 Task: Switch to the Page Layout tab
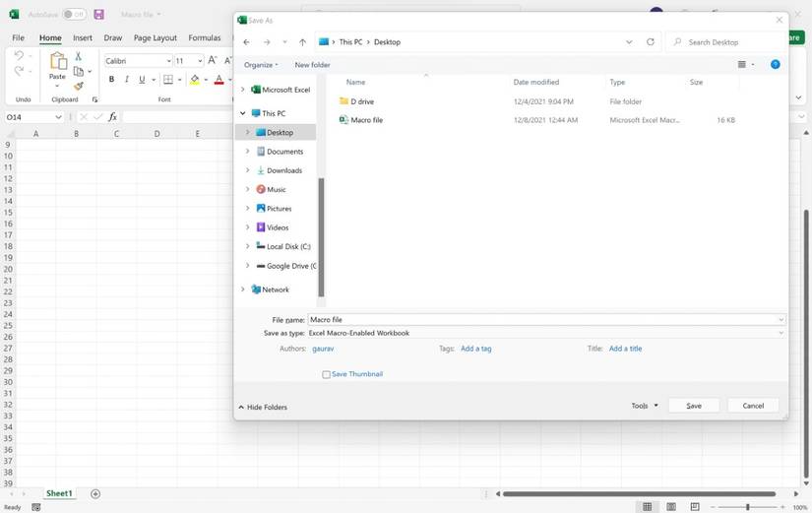tap(155, 38)
